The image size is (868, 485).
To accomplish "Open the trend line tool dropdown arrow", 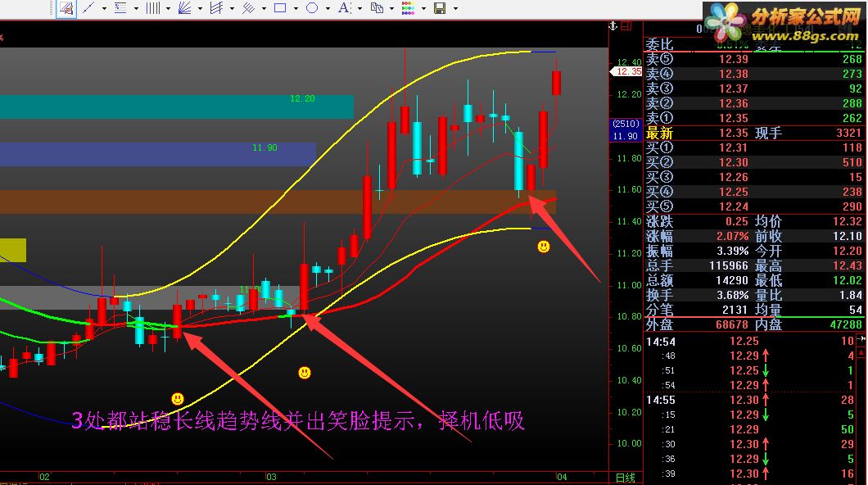I will pyautogui.click(x=104, y=8).
